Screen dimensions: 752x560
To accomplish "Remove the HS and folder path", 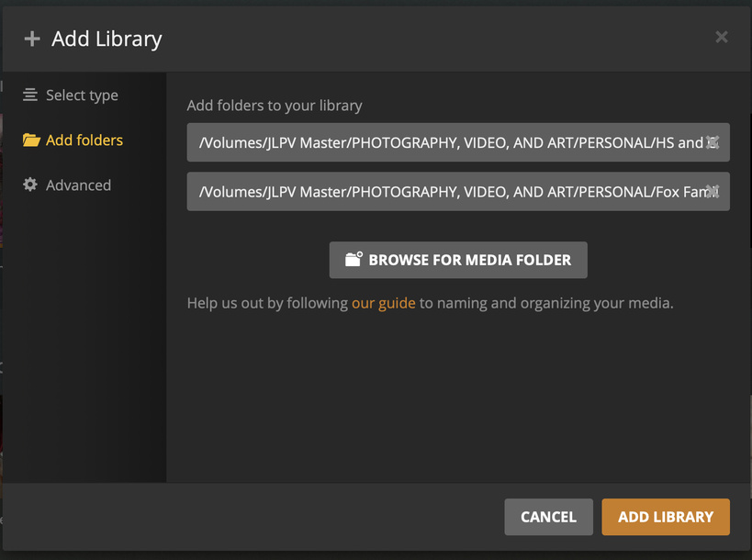I will pyautogui.click(x=713, y=142).
